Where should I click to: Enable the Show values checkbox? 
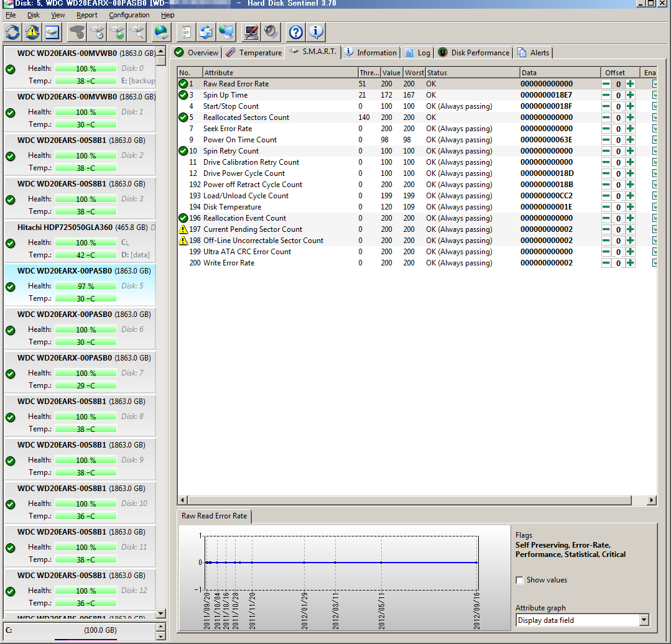point(519,581)
